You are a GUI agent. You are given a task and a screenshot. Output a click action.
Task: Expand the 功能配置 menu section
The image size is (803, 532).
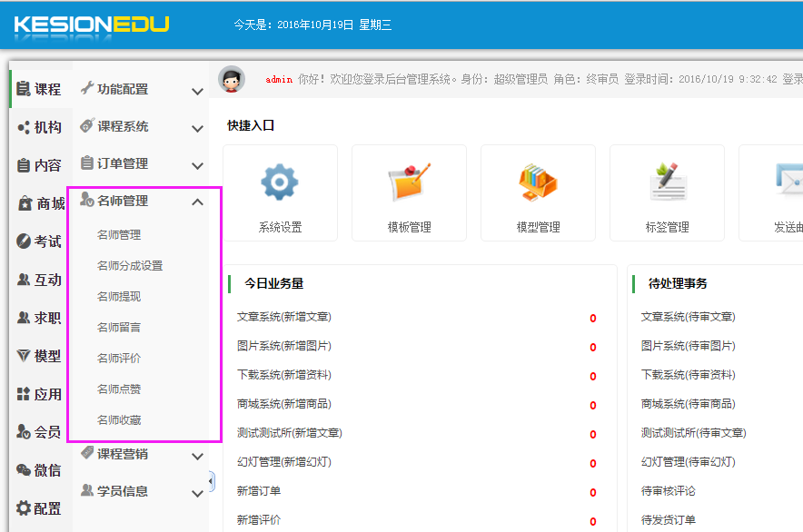pos(141,90)
